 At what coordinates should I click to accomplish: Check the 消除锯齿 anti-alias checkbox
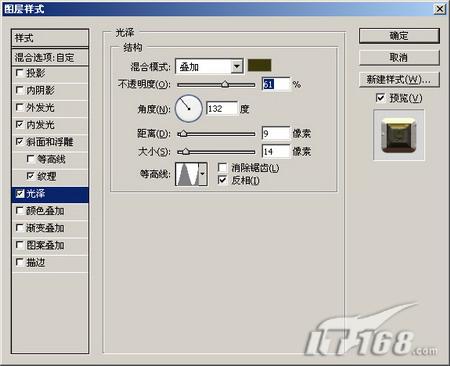click(222, 167)
